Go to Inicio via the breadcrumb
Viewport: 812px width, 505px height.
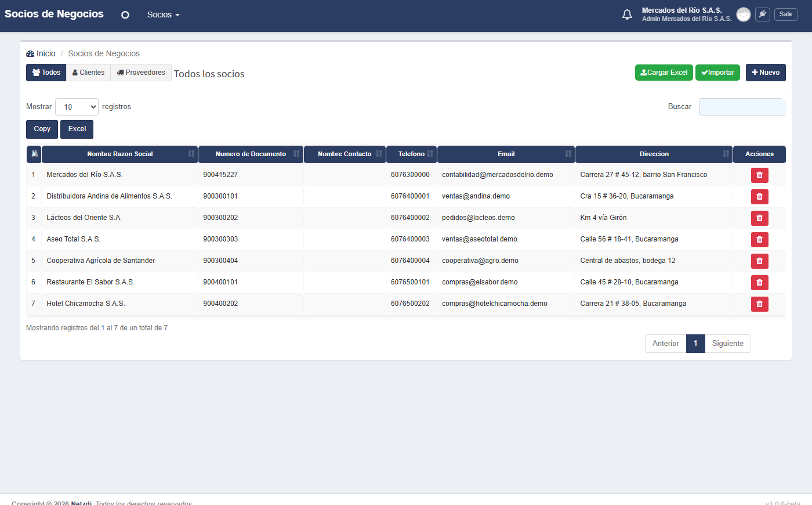click(41, 53)
